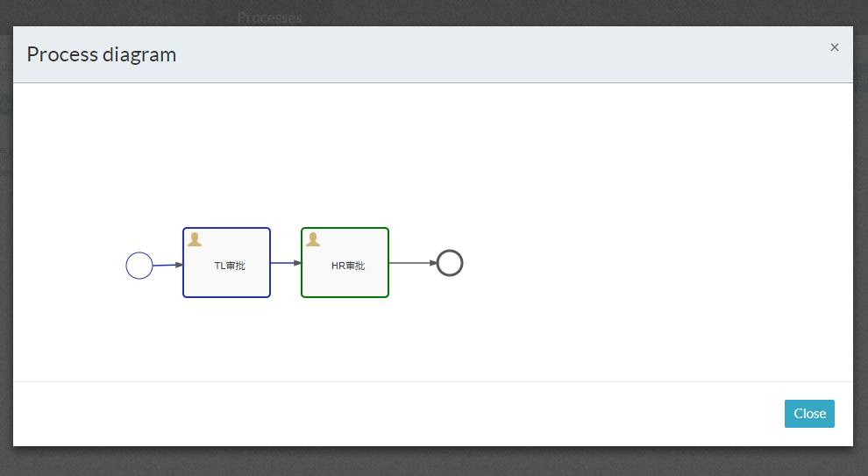Click the thick-bordered end event circle
Image resolution: width=868 pixels, height=476 pixels.
pos(450,263)
